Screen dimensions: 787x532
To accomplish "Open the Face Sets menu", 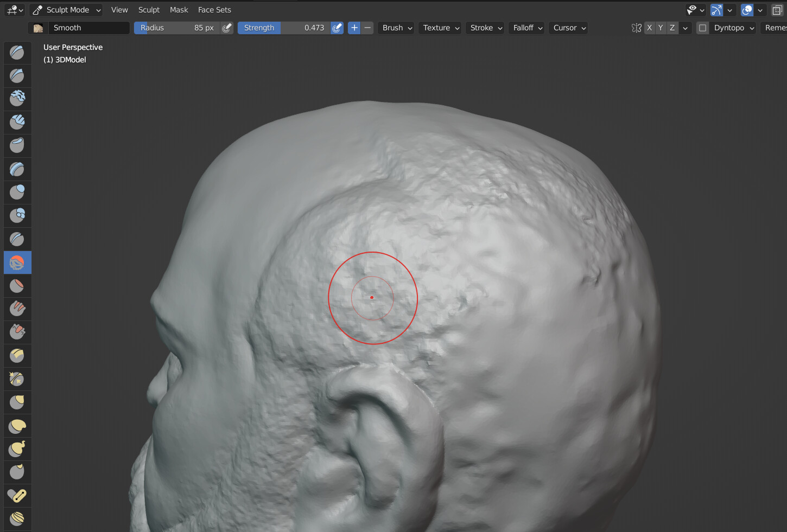I will click(214, 9).
